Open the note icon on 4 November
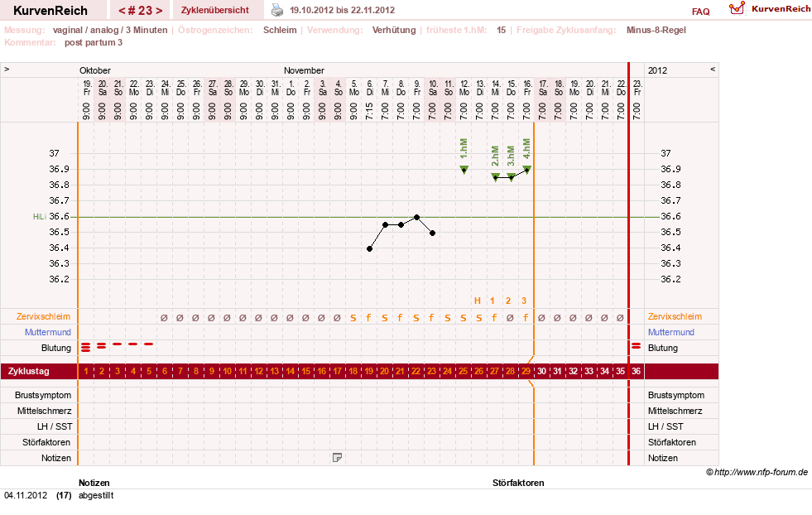The image size is (812, 515). point(337,458)
